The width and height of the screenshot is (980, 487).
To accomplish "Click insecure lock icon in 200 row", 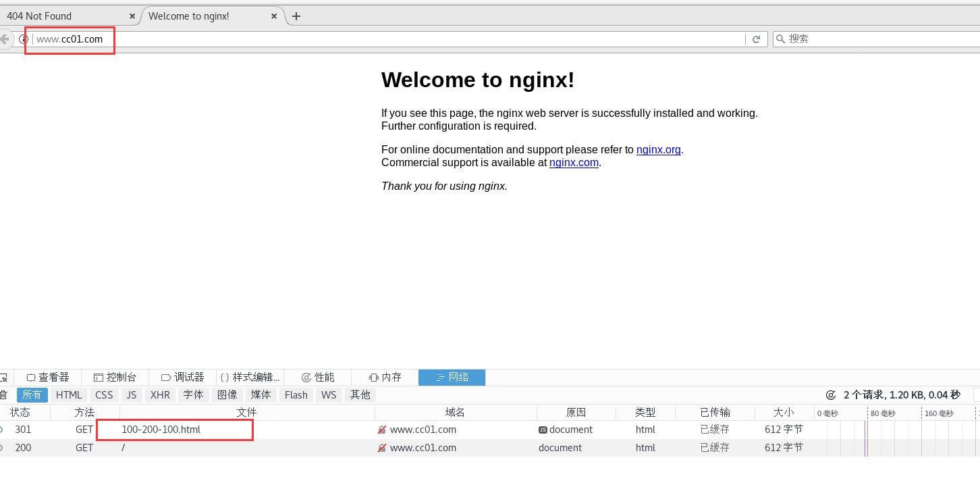I will coord(382,448).
